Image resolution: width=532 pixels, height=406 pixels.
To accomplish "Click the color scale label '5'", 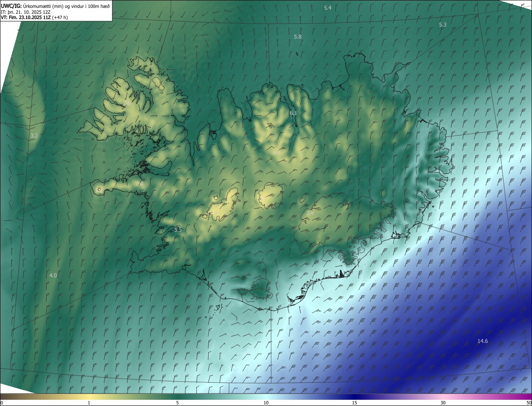I will click(x=177, y=403).
